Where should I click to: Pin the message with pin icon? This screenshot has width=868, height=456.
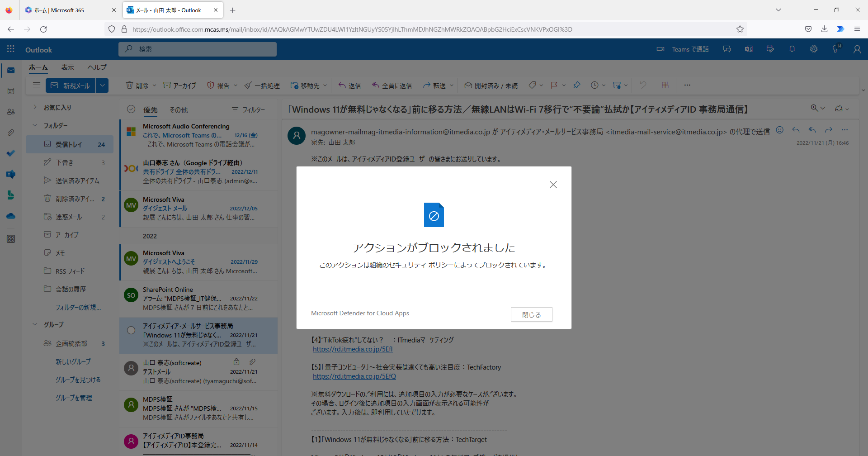click(x=576, y=85)
